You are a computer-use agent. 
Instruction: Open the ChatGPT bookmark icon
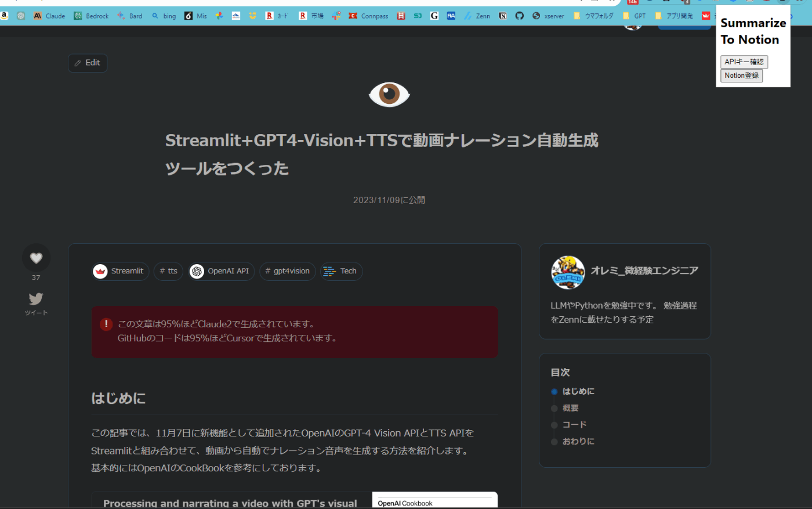pos(21,16)
